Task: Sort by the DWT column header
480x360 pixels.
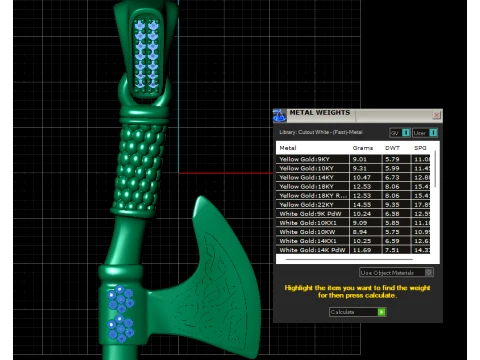Action: tap(392, 148)
